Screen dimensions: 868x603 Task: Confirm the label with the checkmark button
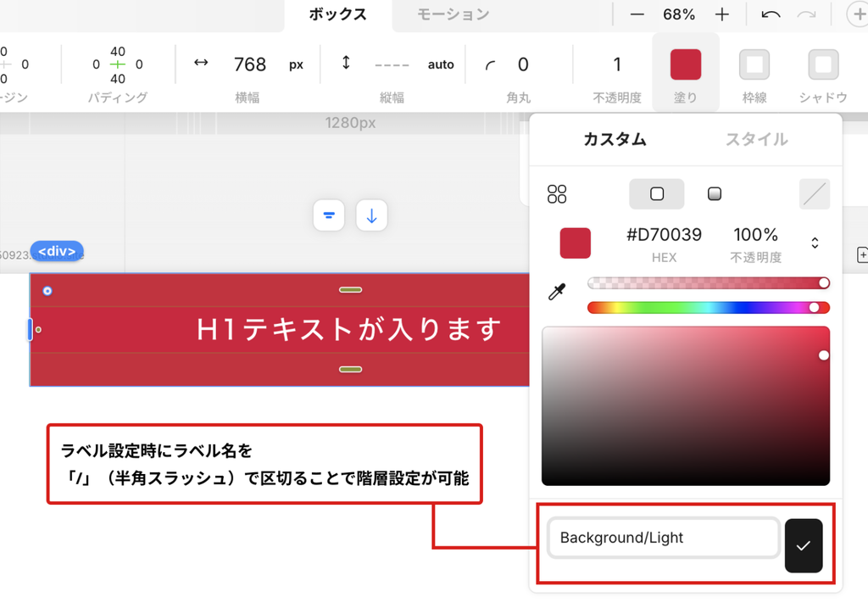click(803, 545)
